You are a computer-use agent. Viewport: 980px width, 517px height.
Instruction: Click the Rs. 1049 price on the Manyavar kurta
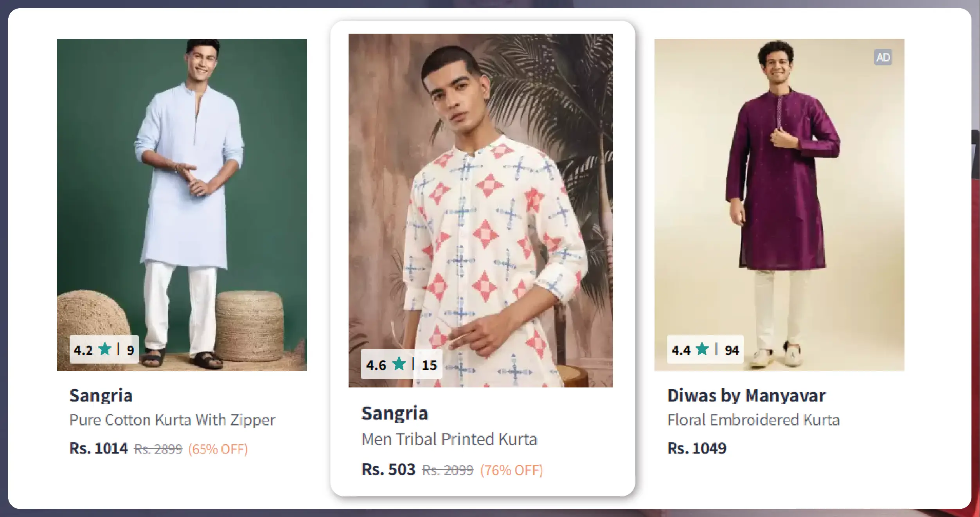pyautogui.click(x=696, y=449)
